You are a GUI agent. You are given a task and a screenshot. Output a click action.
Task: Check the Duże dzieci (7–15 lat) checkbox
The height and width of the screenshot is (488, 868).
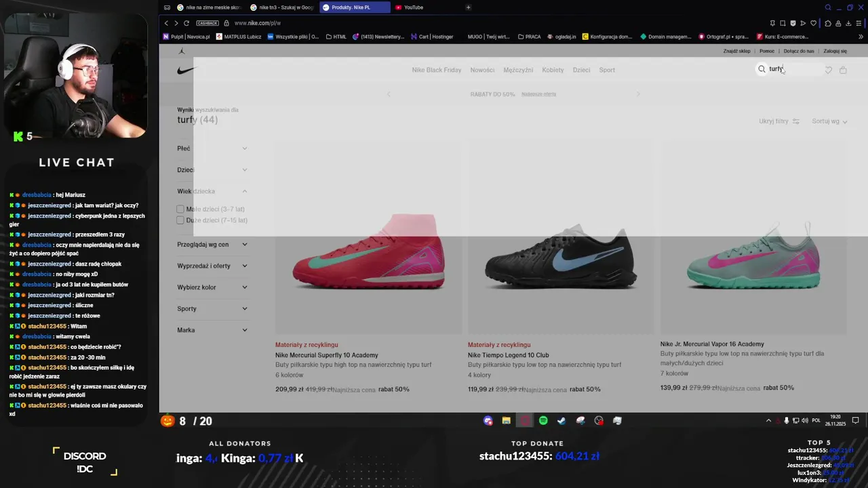pyautogui.click(x=180, y=220)
